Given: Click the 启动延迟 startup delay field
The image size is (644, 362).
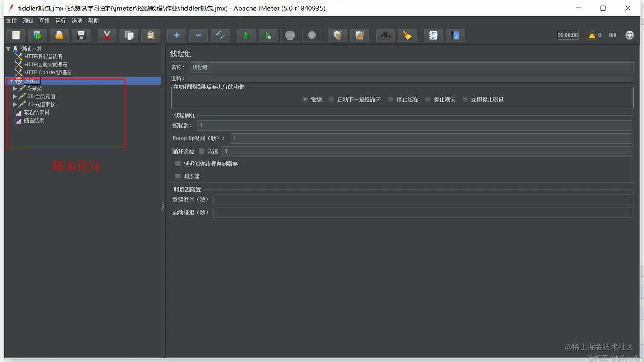Looking at the screenshot, I should 423,212.
